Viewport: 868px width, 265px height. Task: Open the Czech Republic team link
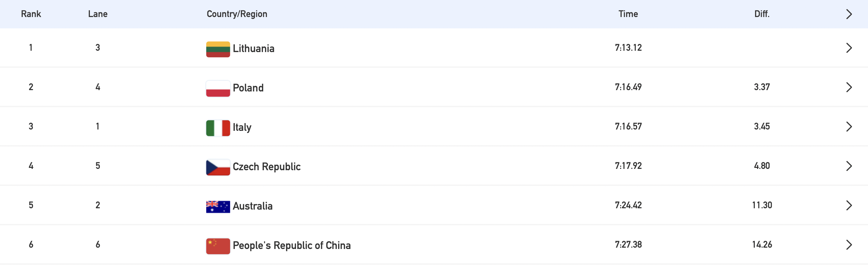pyautogui.click(x=267, y=167)
